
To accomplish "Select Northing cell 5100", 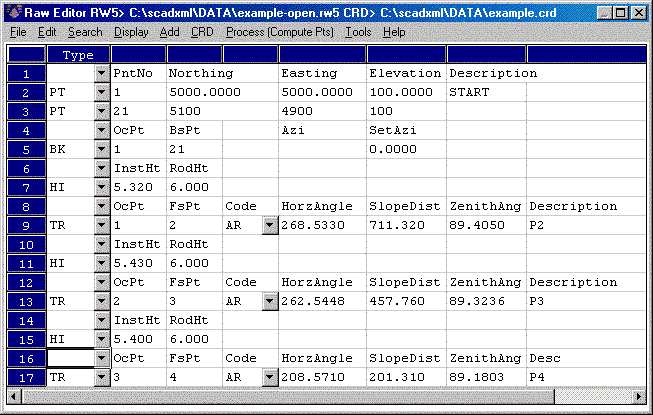I will click(x=222, y=111).
